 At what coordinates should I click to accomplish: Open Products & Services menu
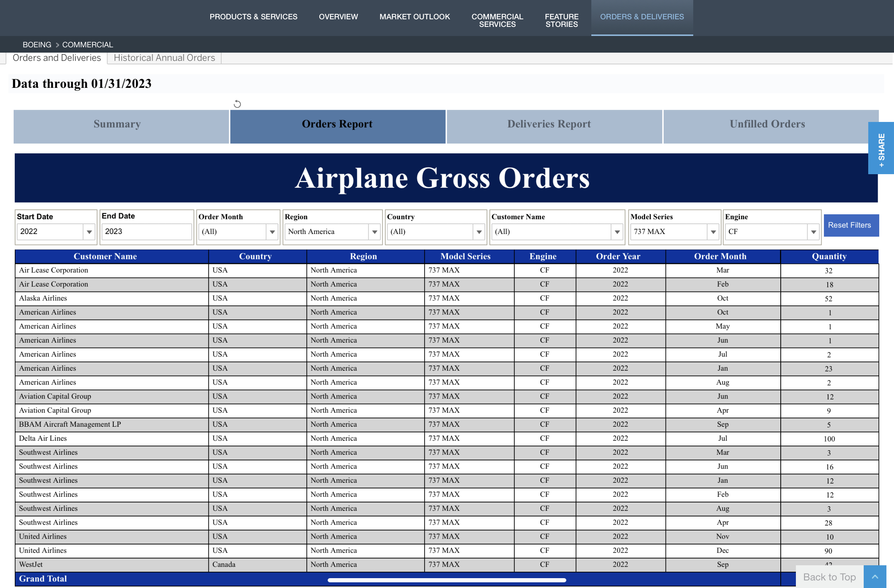click(x=253, y=17)
